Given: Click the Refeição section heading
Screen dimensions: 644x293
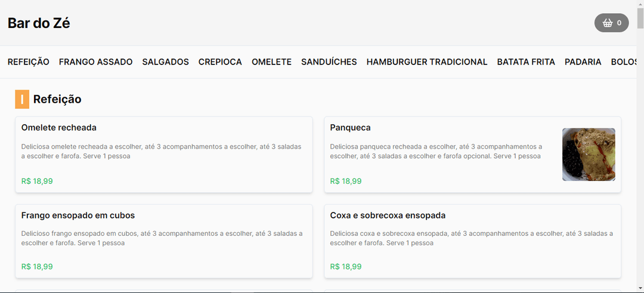Looking at the screenshot, I should coord(57,99).
